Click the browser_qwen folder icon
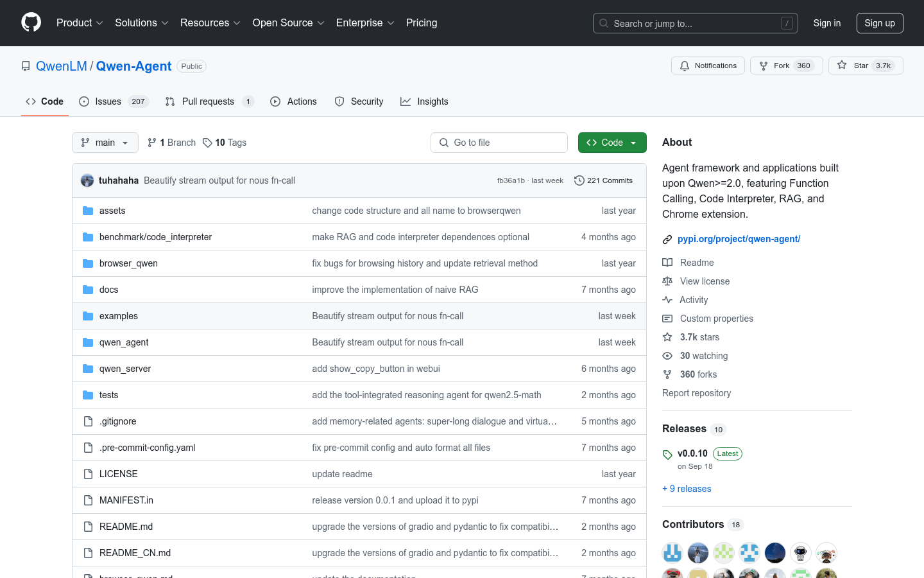The width and height of the screenshot is (924, 578). coord(88,263)
